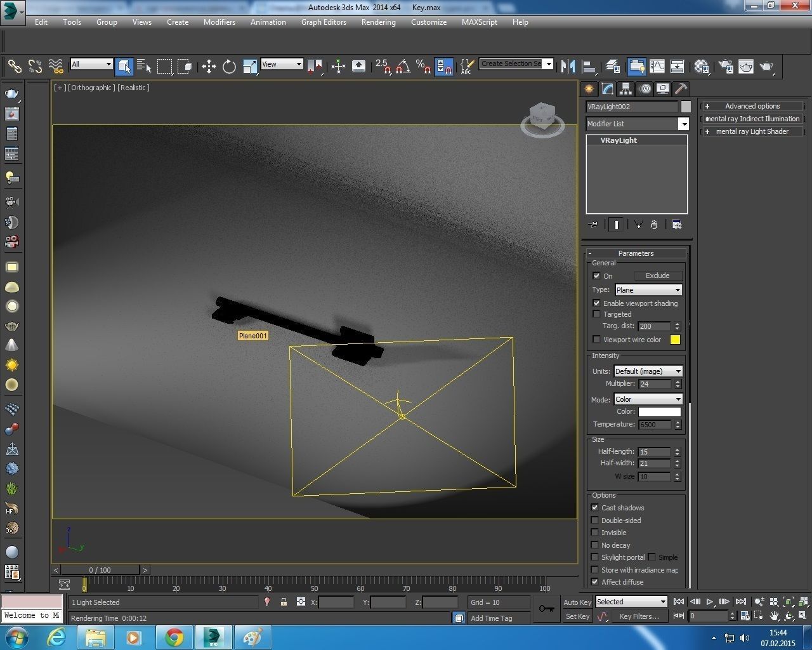
Task: Click the Unlink Selection tool
Action: point(35,66)
